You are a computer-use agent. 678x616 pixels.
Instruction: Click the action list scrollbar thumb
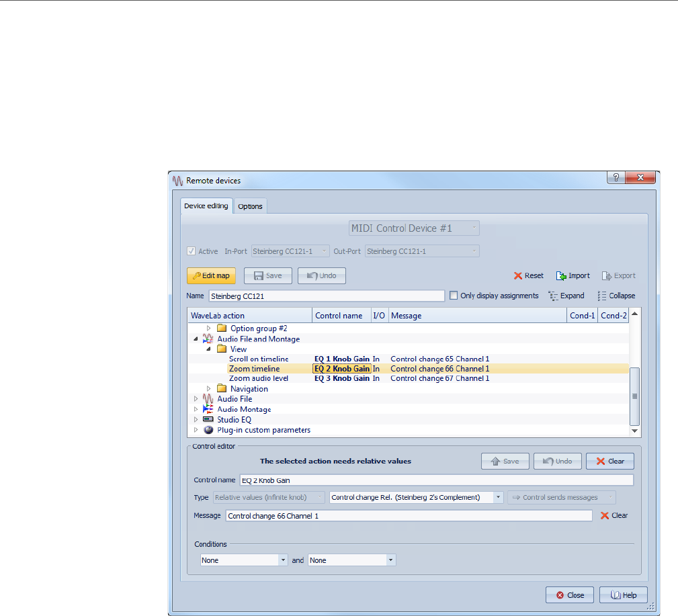(x=634, y=396)
